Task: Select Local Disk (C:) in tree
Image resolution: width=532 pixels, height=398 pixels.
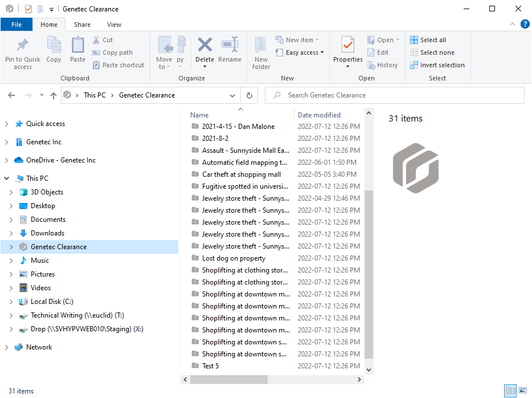Action: click(52, 302)
